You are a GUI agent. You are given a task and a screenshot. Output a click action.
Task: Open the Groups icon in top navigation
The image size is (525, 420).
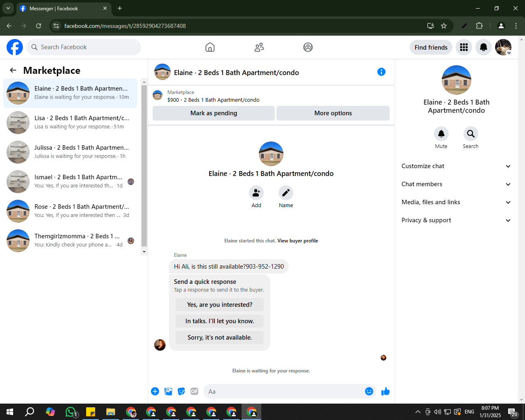[x=308, y=47]
